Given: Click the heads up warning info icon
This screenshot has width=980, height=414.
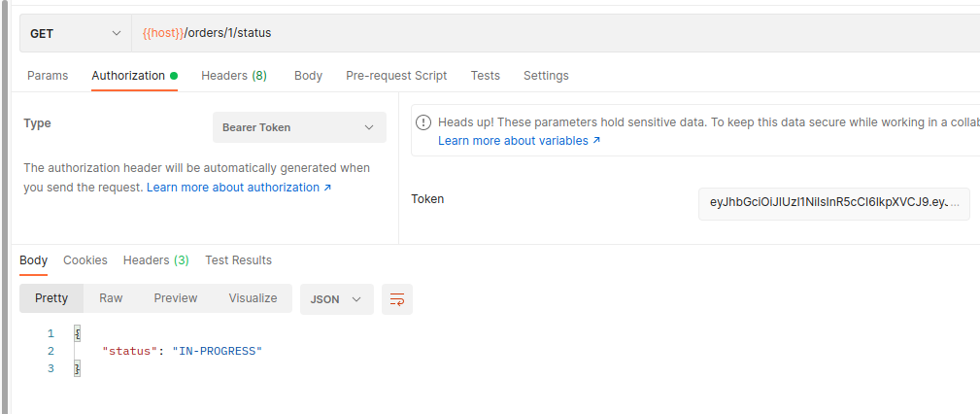Looking at the screenshot, I should (423, 122).
